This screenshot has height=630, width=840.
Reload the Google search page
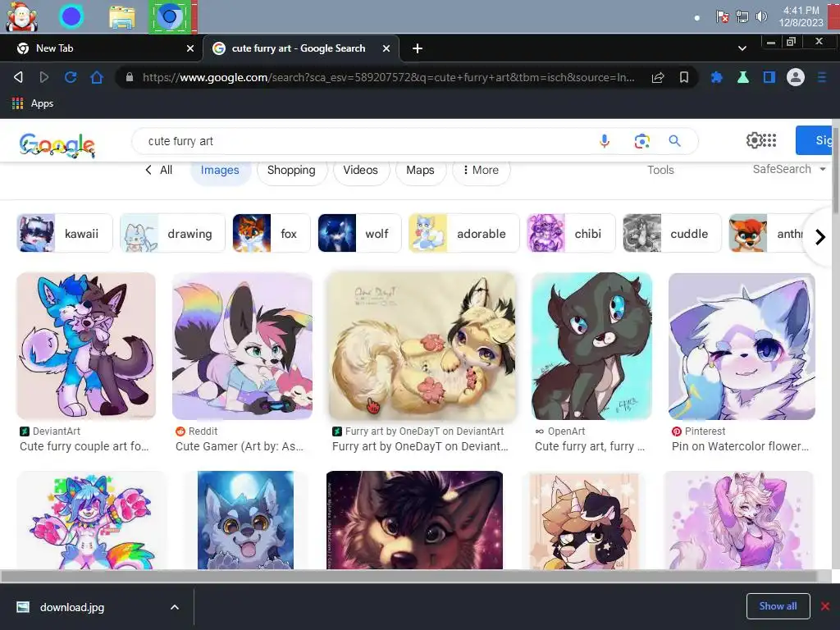[71, 77]
